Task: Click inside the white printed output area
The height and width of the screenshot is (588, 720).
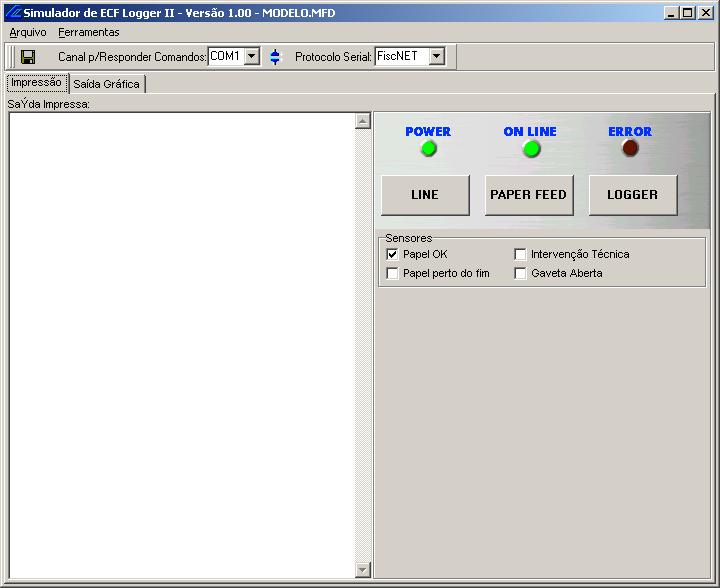Action: [182, 345]
